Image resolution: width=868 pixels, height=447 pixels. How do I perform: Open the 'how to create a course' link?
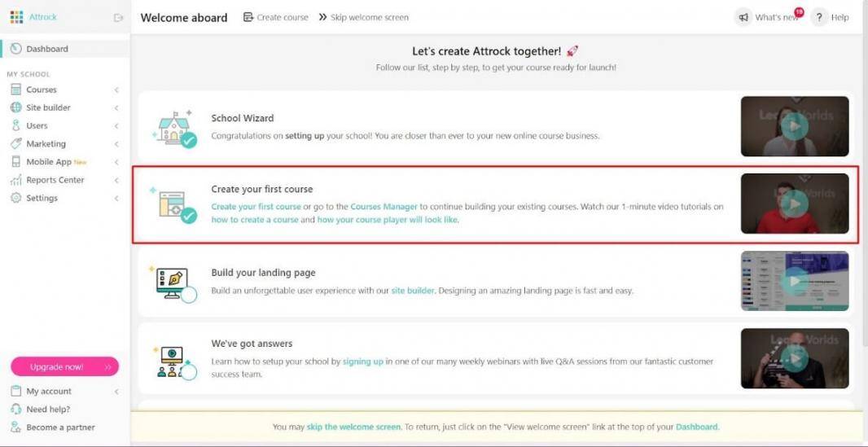point(255,220)
